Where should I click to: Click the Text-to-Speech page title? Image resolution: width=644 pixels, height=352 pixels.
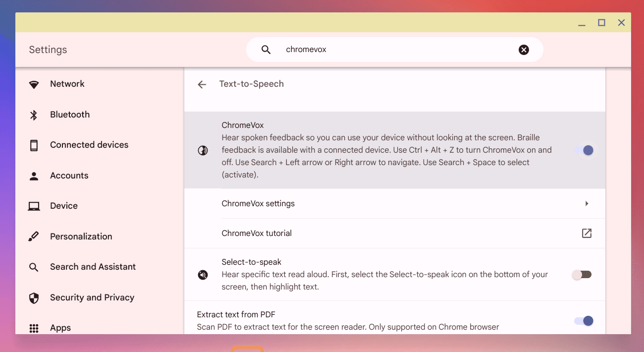[x=252, y=84]
